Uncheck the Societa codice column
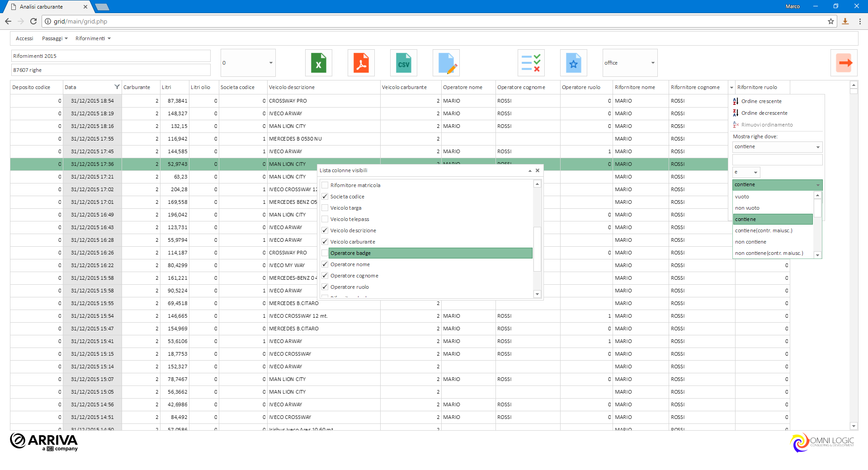Image resolution: width=868 pixels, height=470 pixels. [x=325, y=197]
